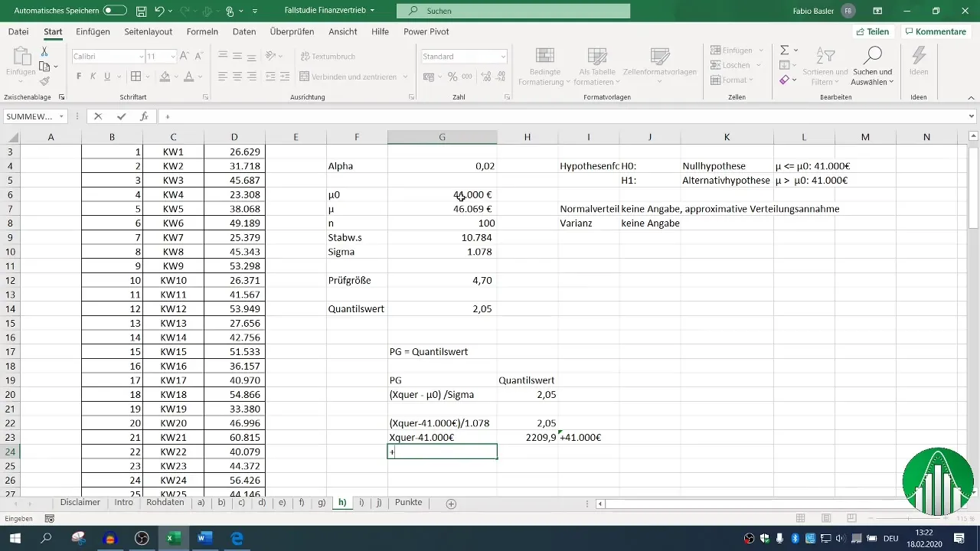
Task: Open the Disclaimer sheet tab
Action: click(80, 503)
